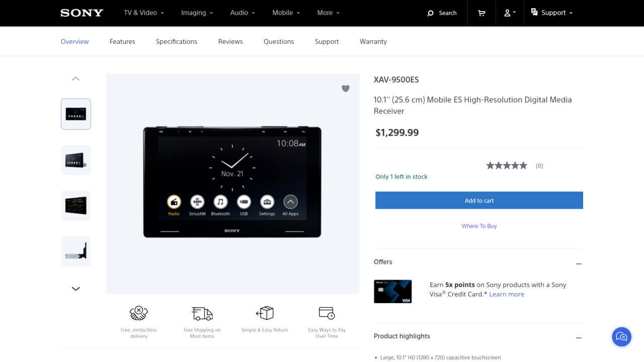The width and height of the screenshot is (644, 362).
Task: Collapse the Offers section
Action: tap(579, 263)
